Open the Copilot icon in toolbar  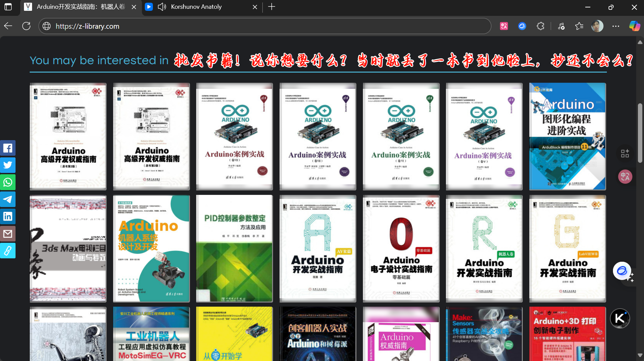[x=635, y=26]
